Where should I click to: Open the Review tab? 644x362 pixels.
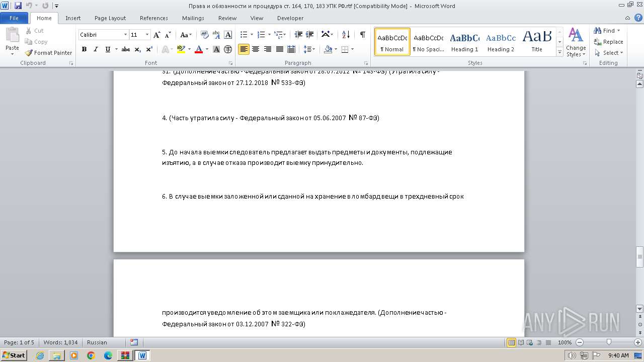(x=227, y=18)
